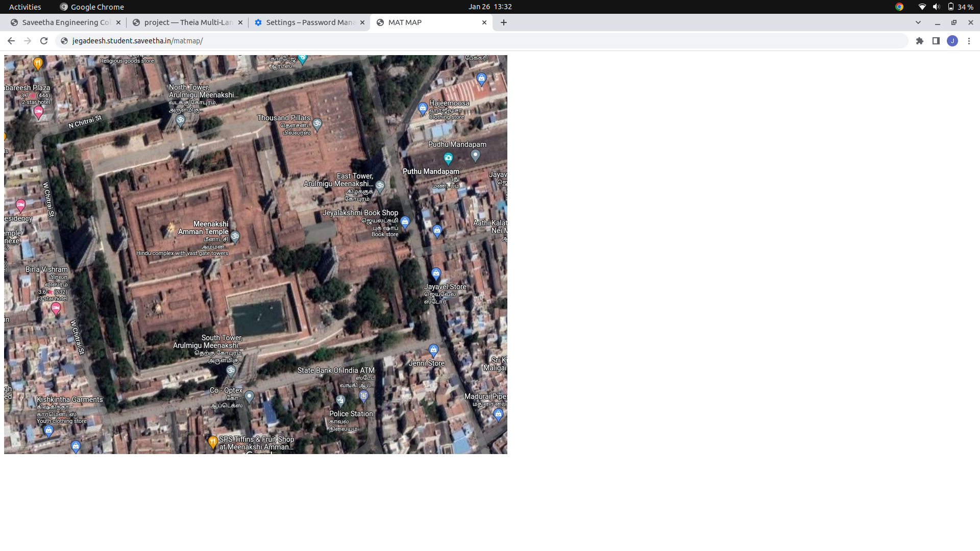Open Chrome three-dot menu
980x551 pixels.
pos(969,41)
